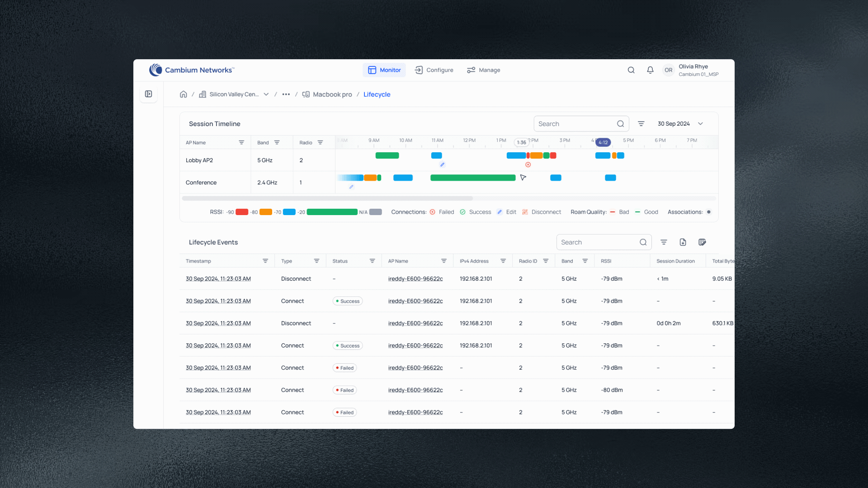Switch to the Monitor tab
Viewport: 868px width, 488px height.
click(384, 70)
